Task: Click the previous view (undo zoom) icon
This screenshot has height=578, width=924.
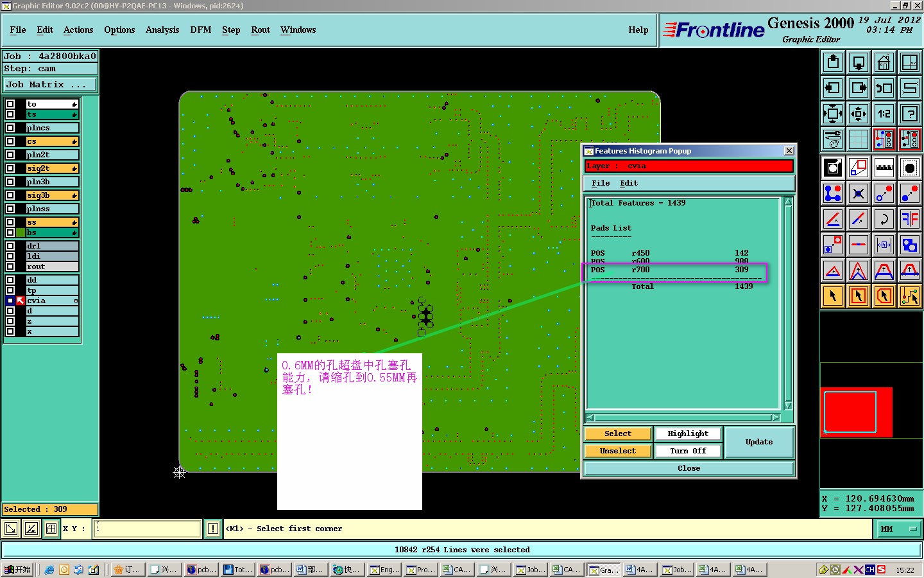Action: click(x=884, y=88)
